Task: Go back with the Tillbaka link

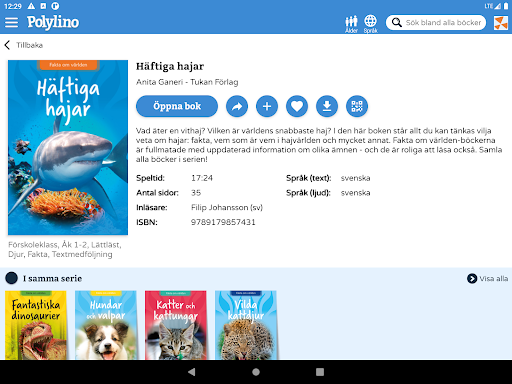Action: (x=23, y=45)
